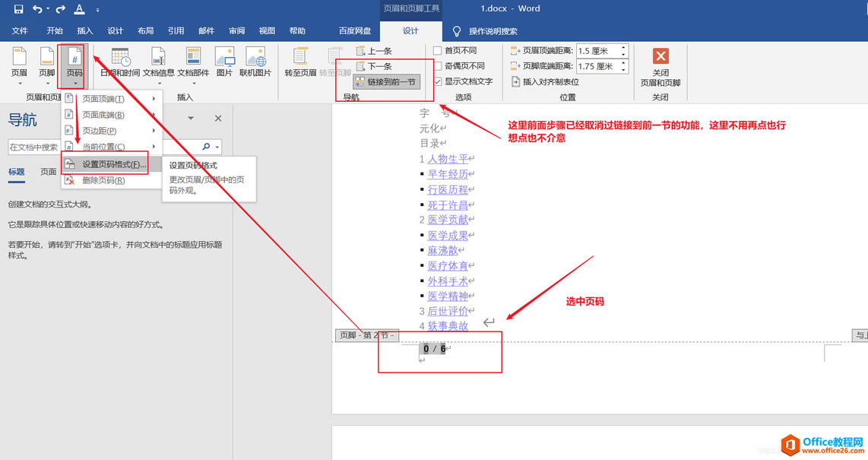Redo the last action
Screen dimensions: 868x460
[60, 9]
